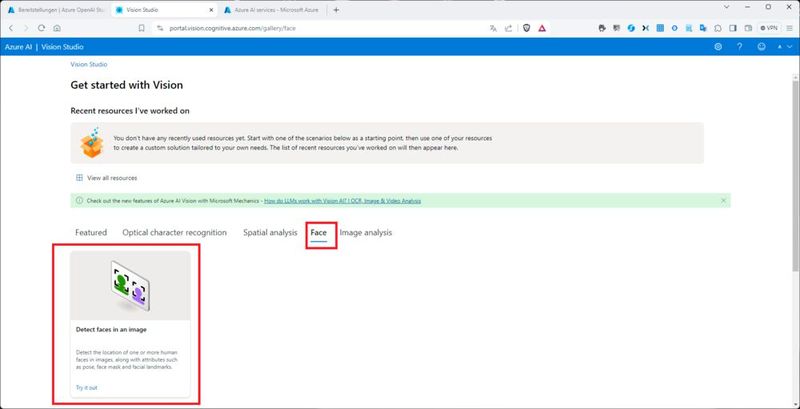Open the Brave wallet icon
This screenshot has width=800, height=409.
click(748, 28)
